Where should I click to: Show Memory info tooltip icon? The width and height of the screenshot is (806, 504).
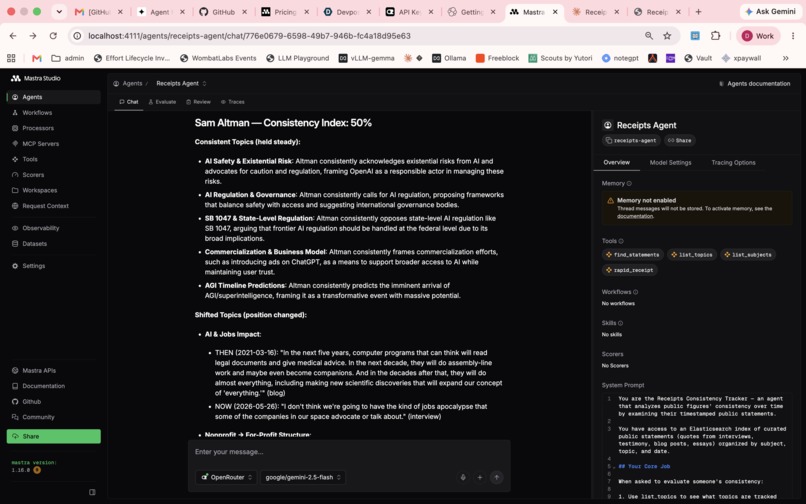pyautogui.click(x=629, y=184)
